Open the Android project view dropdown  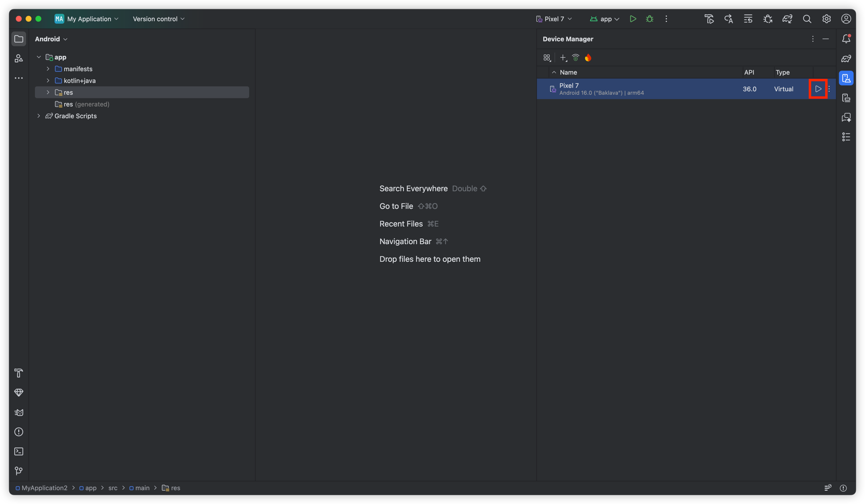click(x=51, y=39)
